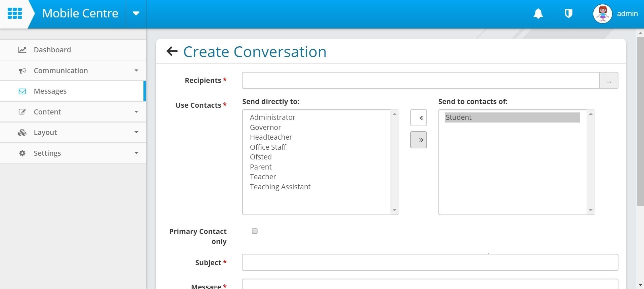Select Governor in the contacts list

tap(265, 128)
